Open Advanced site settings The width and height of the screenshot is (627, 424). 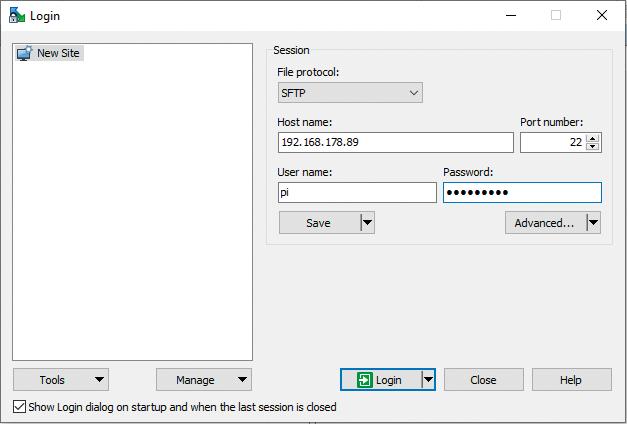tap(545, 223)
